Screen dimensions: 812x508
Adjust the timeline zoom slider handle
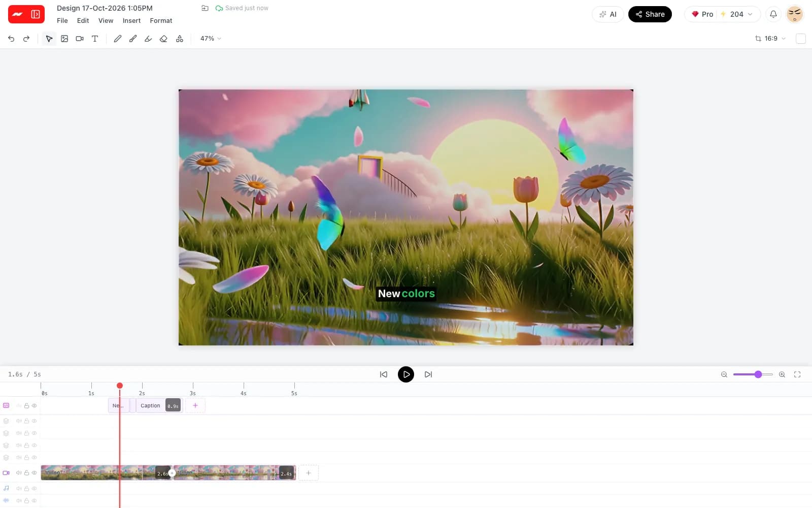point(758,374)
